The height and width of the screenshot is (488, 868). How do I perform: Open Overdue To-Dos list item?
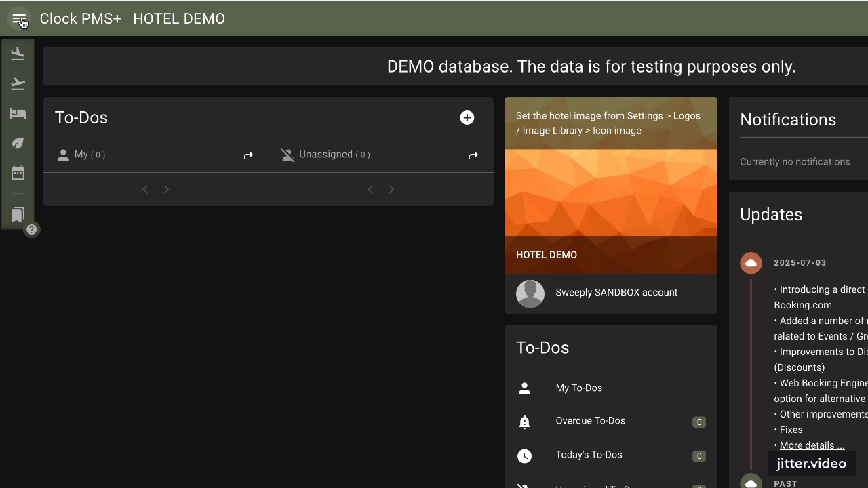pos(611,422)
